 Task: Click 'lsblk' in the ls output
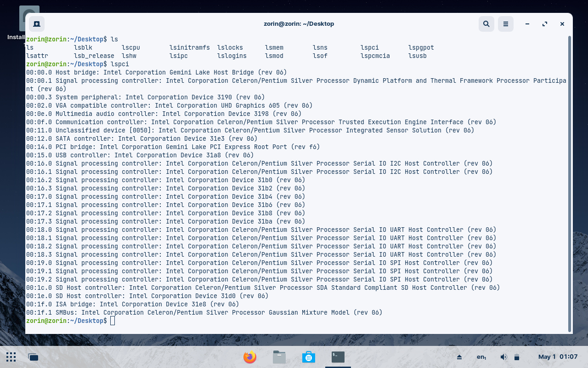83,47
